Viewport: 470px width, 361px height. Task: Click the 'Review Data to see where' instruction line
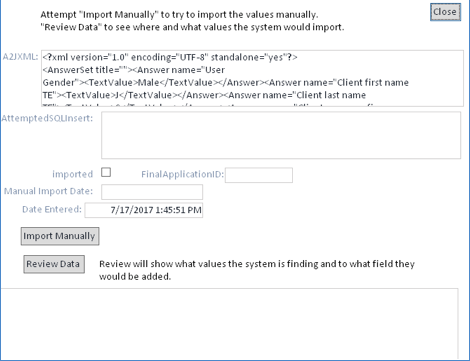192,27
